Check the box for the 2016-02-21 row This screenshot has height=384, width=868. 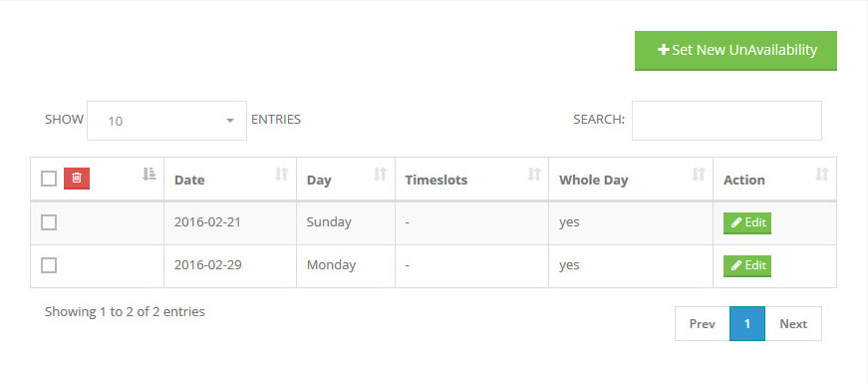(49, 222)
